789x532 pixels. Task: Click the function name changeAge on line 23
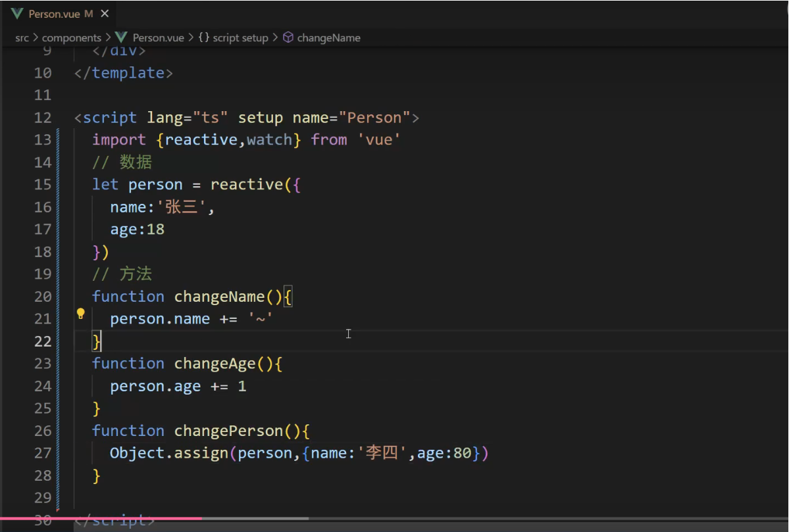click(215, 364)
